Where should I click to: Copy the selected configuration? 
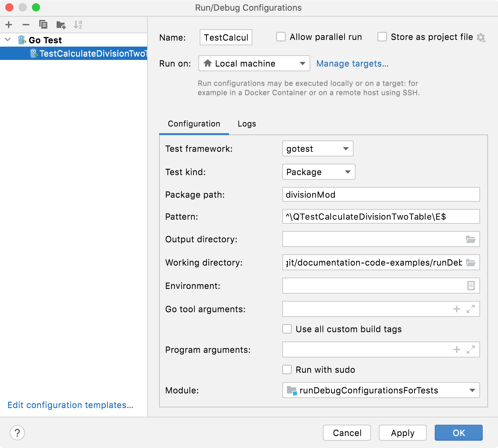click(x=43, y=24)
